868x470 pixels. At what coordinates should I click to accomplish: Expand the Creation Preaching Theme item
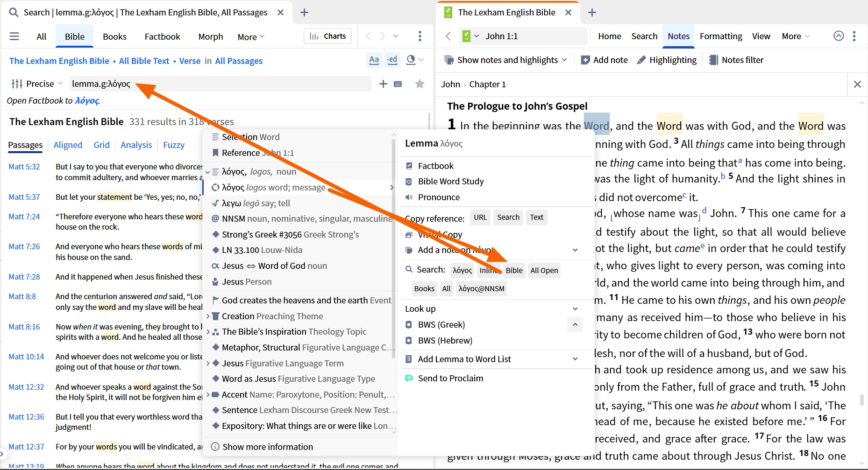208,316
